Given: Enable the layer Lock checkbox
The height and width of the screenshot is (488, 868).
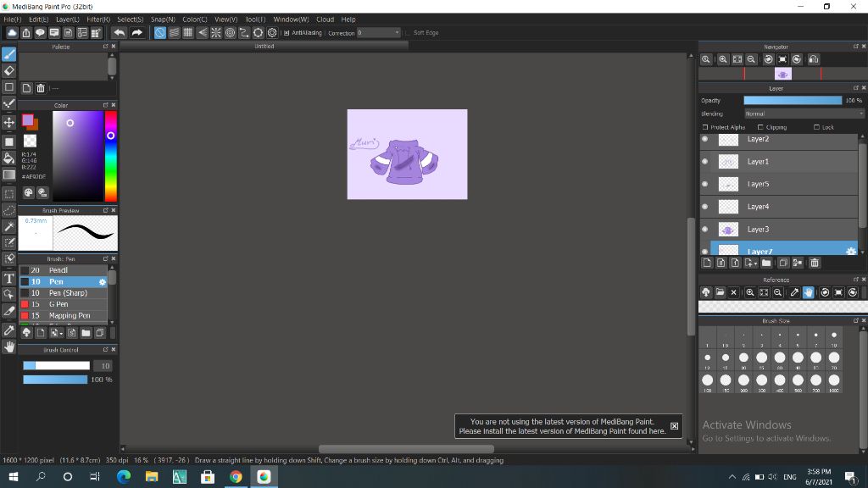Looking at the screenshot, I should coord(816,127).
